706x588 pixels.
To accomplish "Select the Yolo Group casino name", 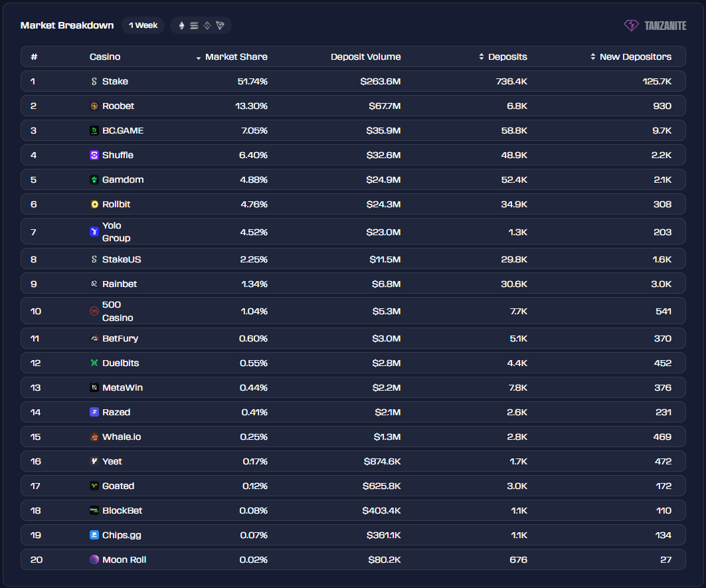I will (x=116, y=232).
